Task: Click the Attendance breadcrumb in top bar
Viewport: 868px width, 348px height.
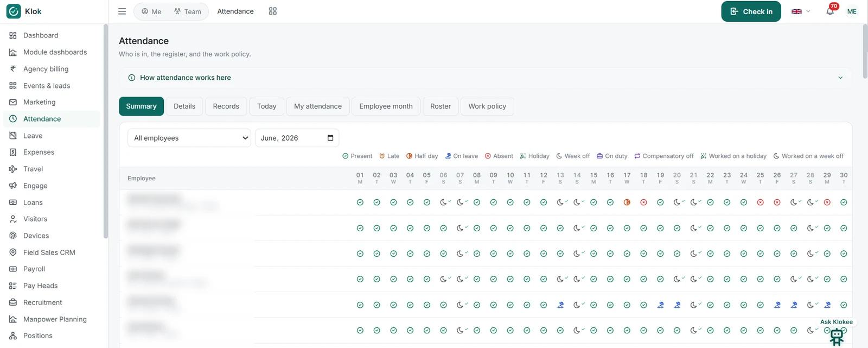Action: coord(235,11)
